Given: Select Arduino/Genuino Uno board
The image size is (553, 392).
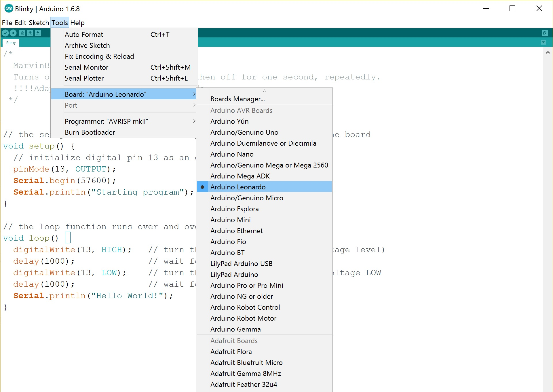Looking at the screenshot, I should point(264,132).
